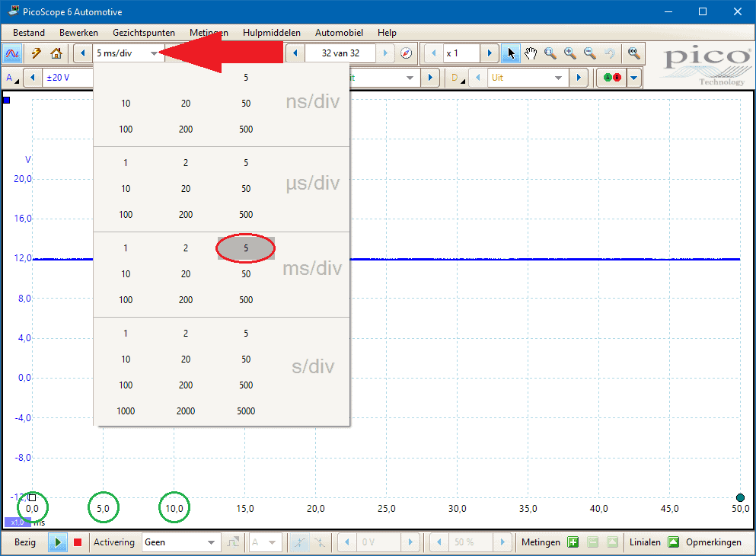Switch to persistence mode lightning icon
The height and width of the screenshot is (556, 756).
[x=36, y=53]
